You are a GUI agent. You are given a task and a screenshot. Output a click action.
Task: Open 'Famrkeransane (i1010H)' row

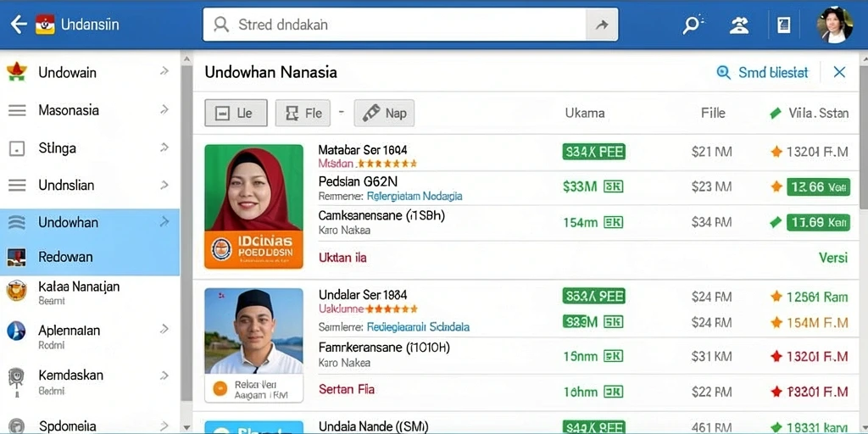point(384,348)
